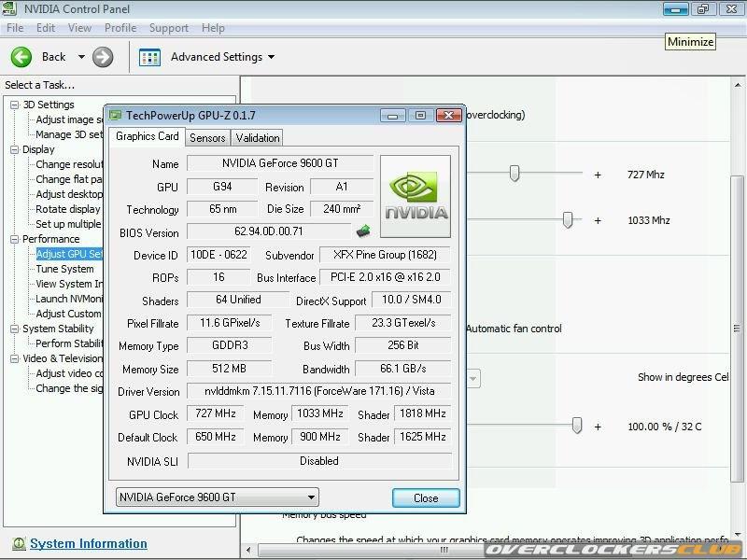
Task: Select Tune System in the task tree
Action: tap(64, 269)
